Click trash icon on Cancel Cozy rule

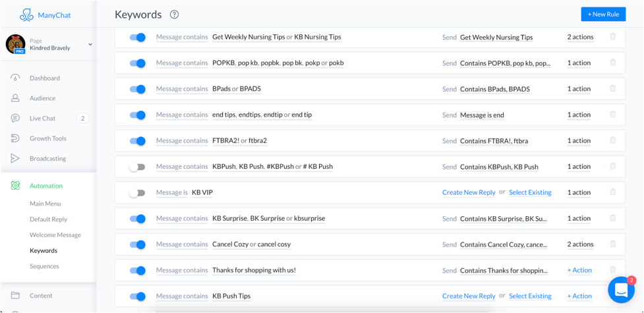613,244
